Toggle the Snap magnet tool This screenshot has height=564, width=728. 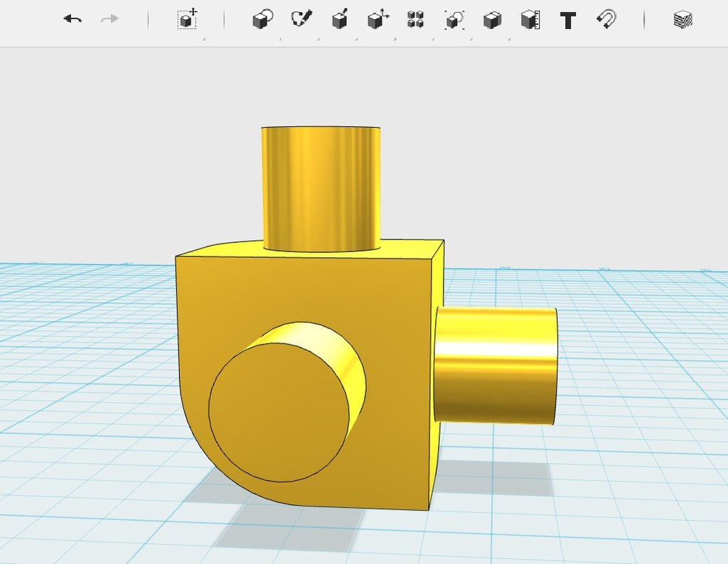coord(606,19)
